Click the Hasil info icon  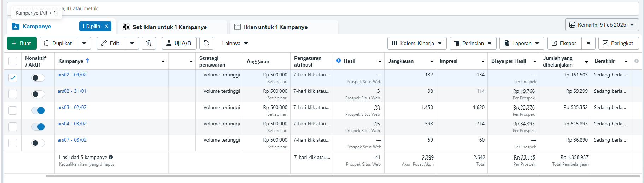coord(339,61)
